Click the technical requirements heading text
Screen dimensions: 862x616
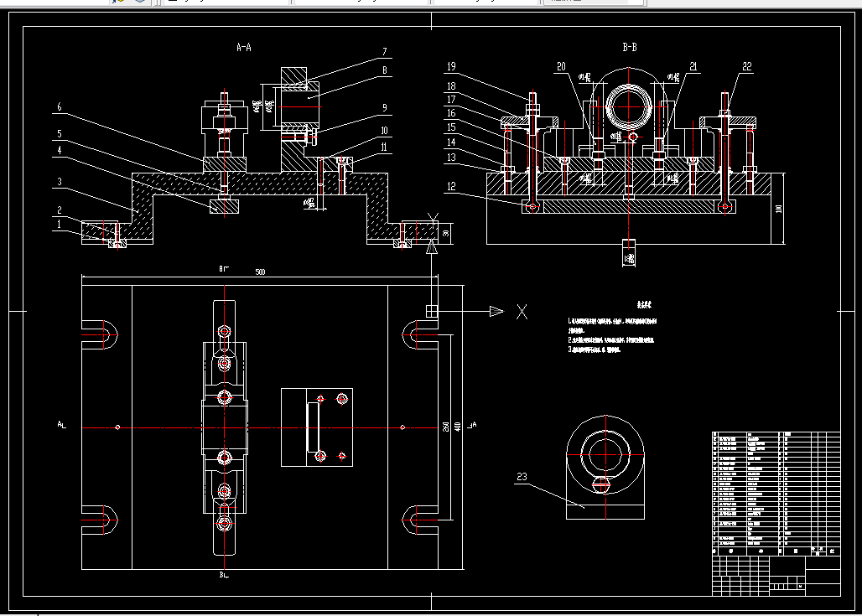pos(644,304)
